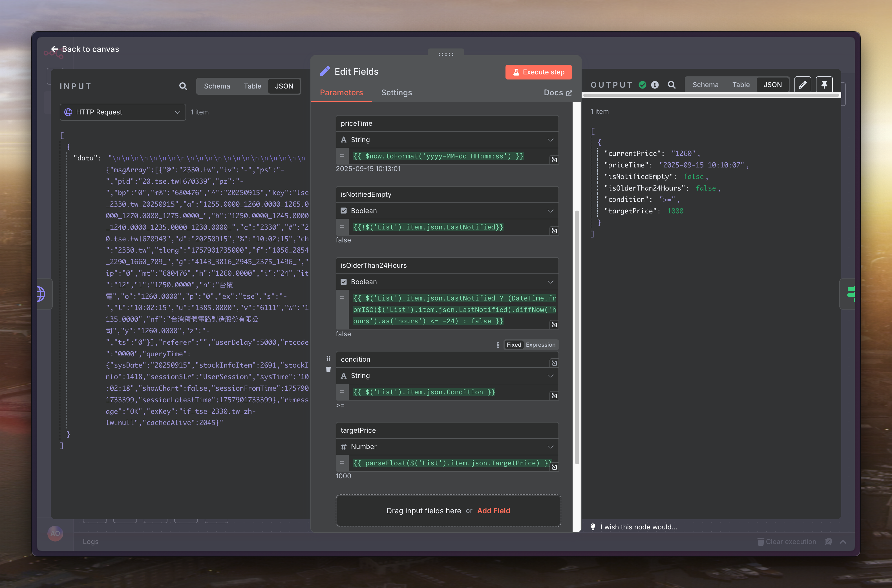Viewport: 892px width, 588px height.
Task: Click the condition field drag handle
Action: coord(328,358)
